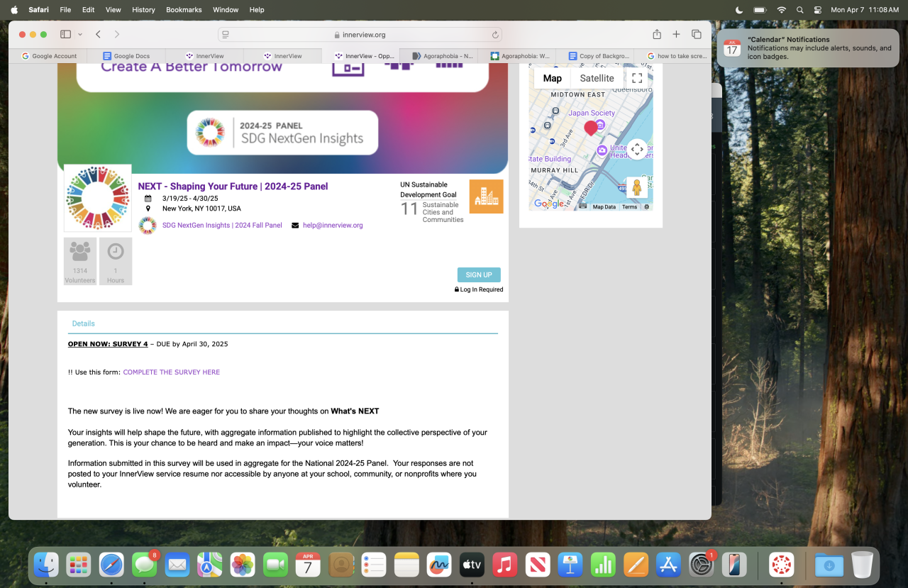Screen dimensions: 908x588
Task: Switch the map to Satellite view
Action: pos(597,79)
